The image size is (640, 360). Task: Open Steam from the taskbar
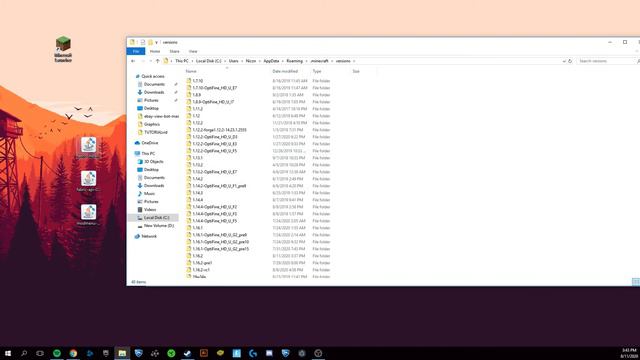click(x=187, y=353)
